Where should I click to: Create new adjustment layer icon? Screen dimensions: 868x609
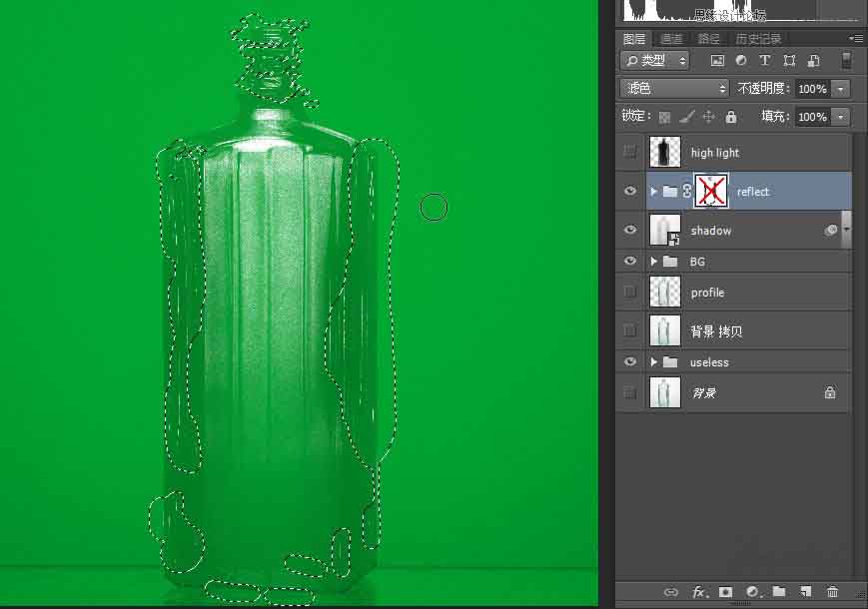coord(752,592)
